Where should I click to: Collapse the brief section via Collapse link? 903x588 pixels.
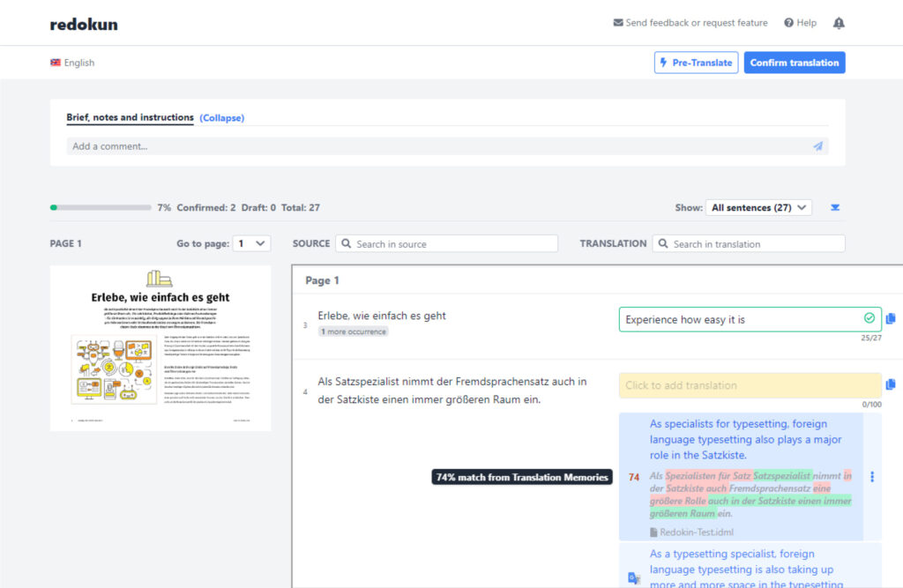pyautogui.click(x=221, y=117)
